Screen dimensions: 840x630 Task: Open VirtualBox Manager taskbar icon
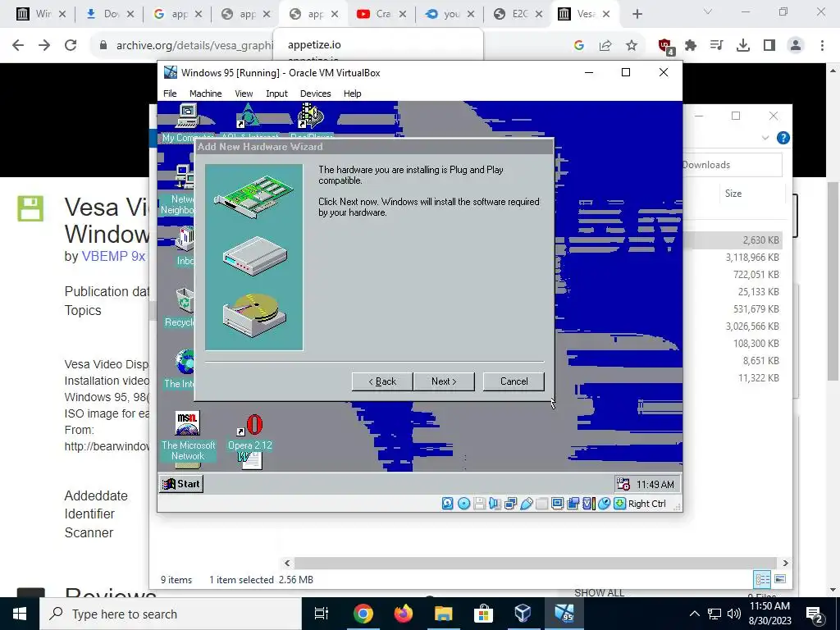coord(523,614)
